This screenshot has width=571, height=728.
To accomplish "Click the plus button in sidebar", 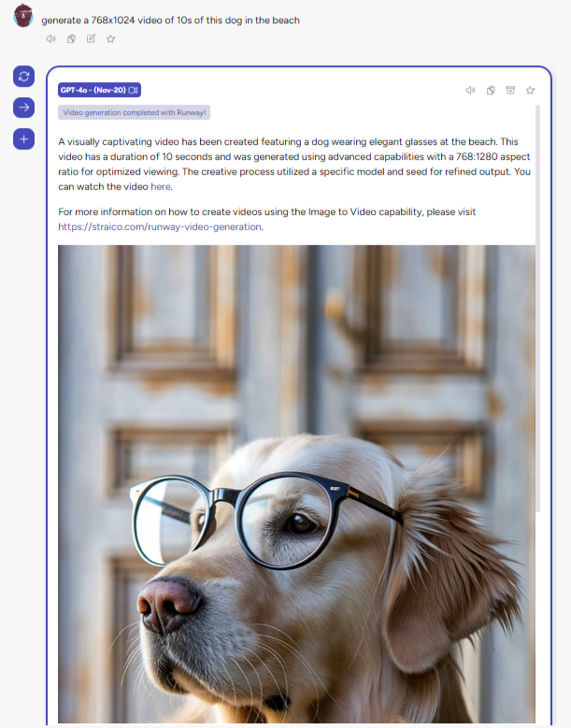I will pyautogui.click(x=23, y=139).
